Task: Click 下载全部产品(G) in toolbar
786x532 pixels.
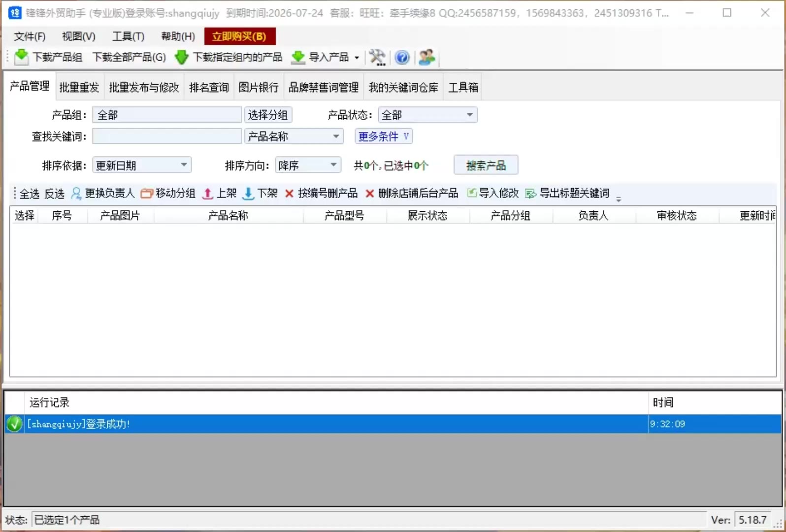Action: coord(129,57)
